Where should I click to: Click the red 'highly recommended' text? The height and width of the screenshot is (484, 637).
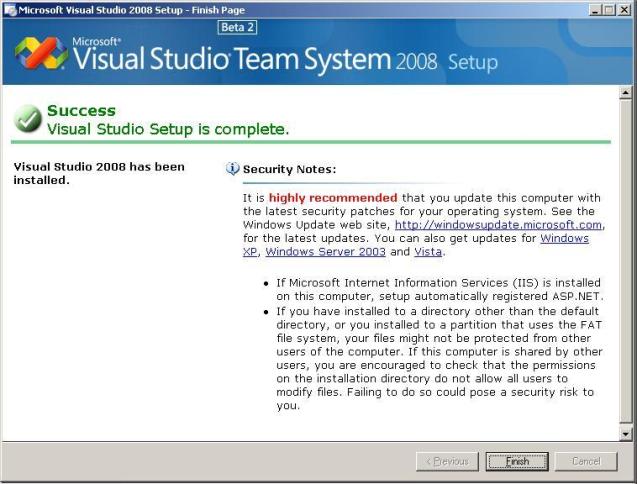[333, 198]
